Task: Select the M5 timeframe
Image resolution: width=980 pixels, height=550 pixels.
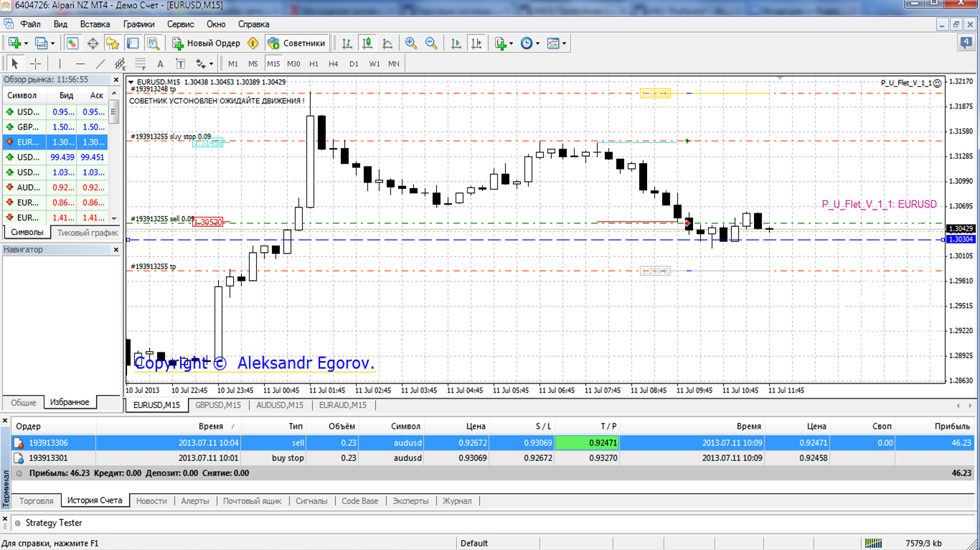Action: [x=253, y=64]
